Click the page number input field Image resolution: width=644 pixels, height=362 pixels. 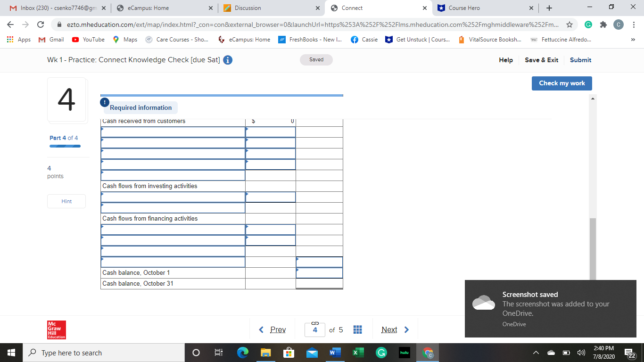click(314, 329)
